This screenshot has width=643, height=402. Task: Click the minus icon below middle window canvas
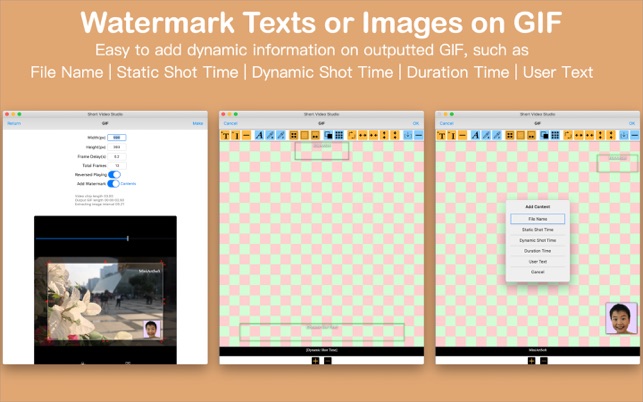328,361
